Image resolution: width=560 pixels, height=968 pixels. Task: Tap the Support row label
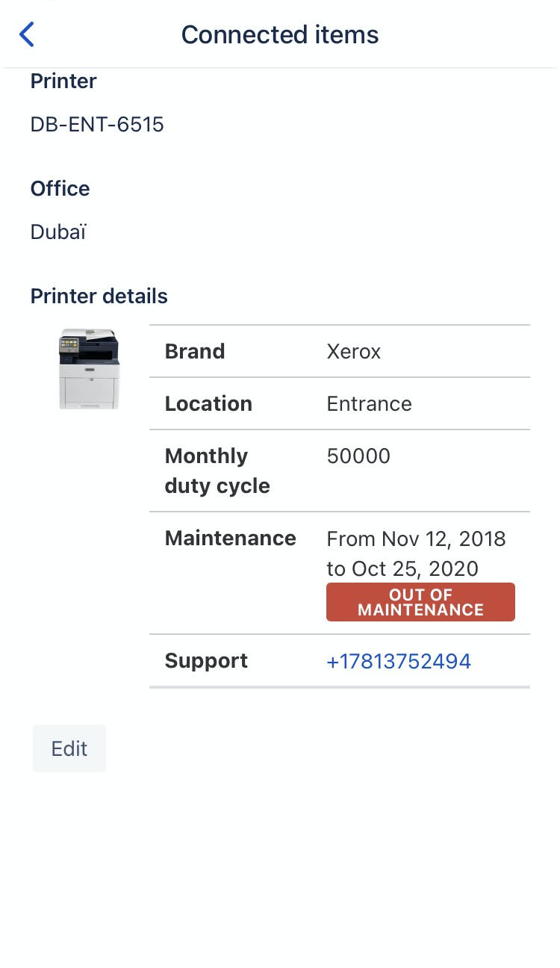[x=206, y=660]
